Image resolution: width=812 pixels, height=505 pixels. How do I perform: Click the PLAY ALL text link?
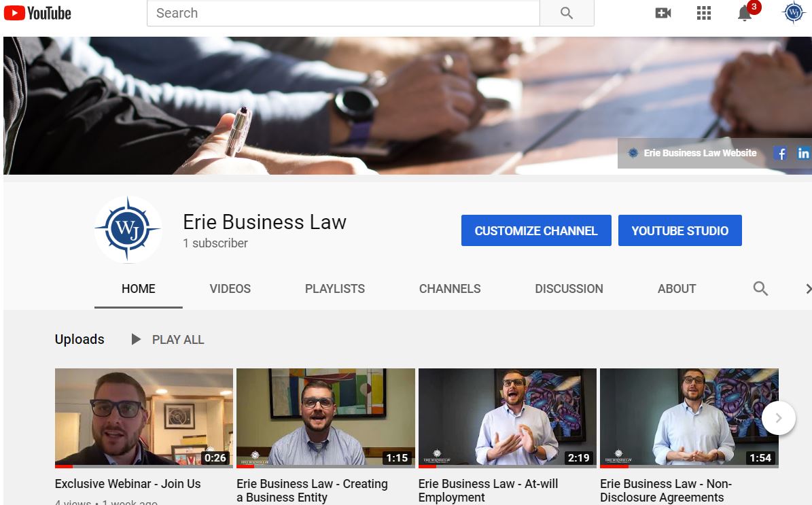click(x=178, y=340)
